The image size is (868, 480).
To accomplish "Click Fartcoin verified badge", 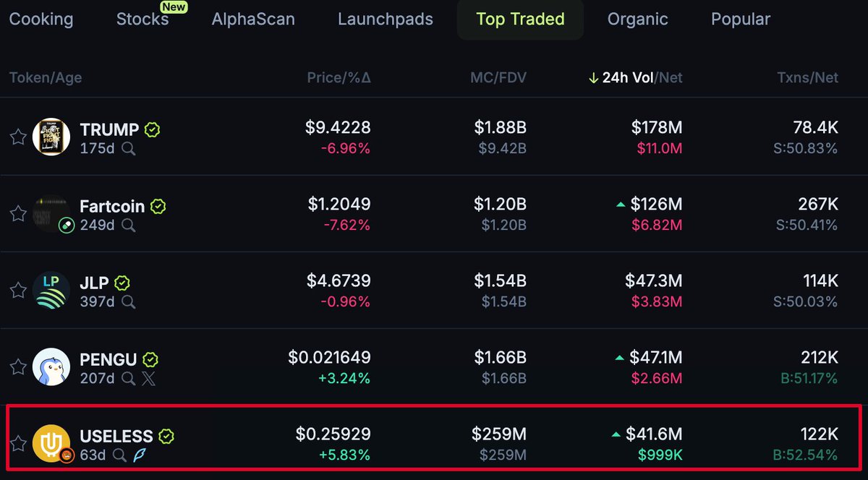I will click(158, 207).
